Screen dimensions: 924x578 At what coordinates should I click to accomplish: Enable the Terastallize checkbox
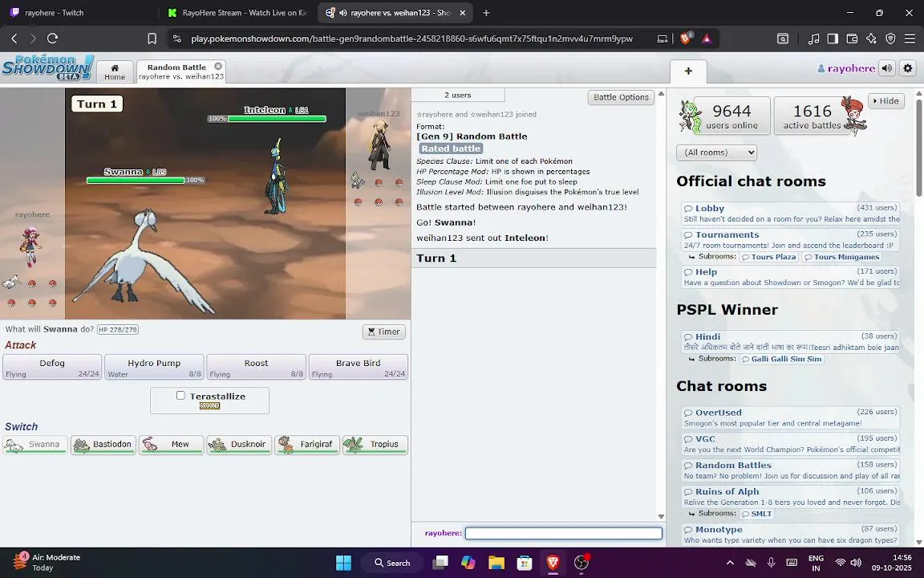180,396
